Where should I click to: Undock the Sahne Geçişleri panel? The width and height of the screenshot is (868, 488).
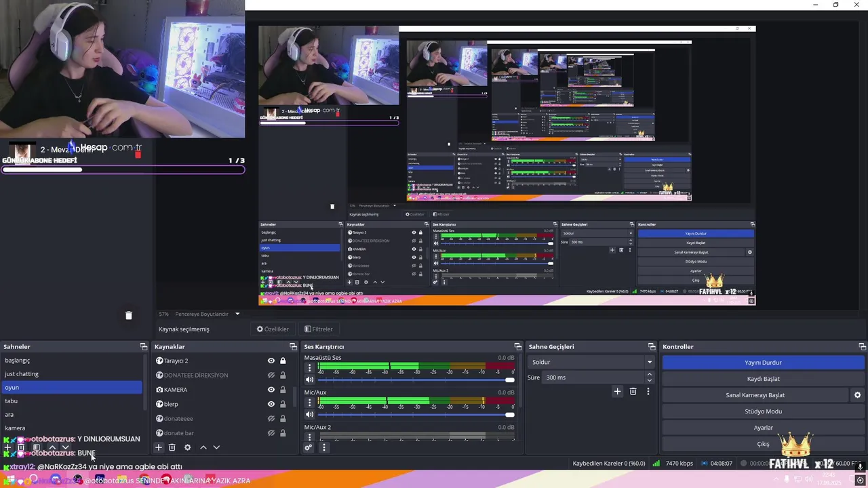(652, 346)
